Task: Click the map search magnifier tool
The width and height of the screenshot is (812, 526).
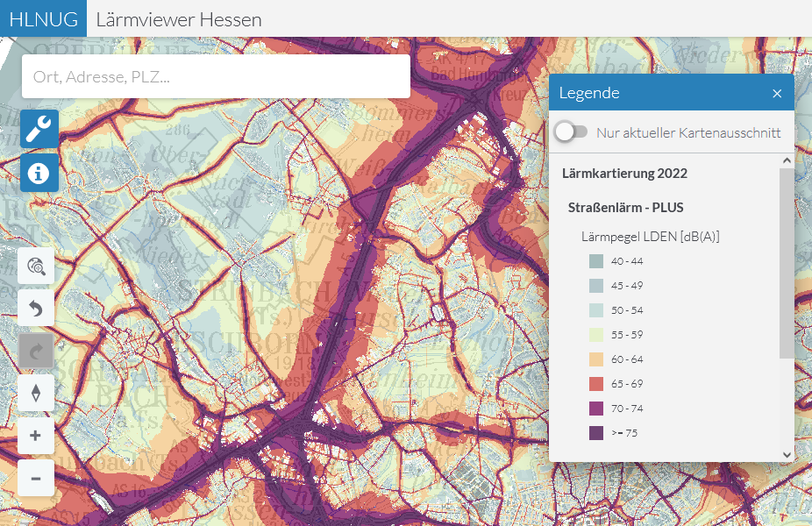Action: pyautogui.click(x=36, y=266)
